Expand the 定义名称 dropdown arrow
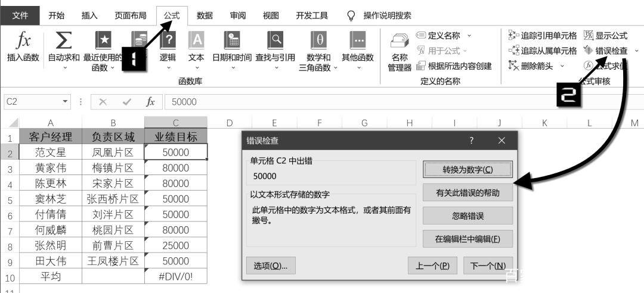This screenshot has height=293, width=644. click(469, 36)
